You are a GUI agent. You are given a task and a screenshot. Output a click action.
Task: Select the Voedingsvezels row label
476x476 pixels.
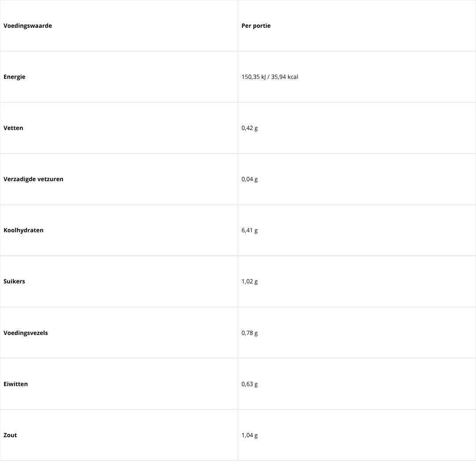click(26, 333)
